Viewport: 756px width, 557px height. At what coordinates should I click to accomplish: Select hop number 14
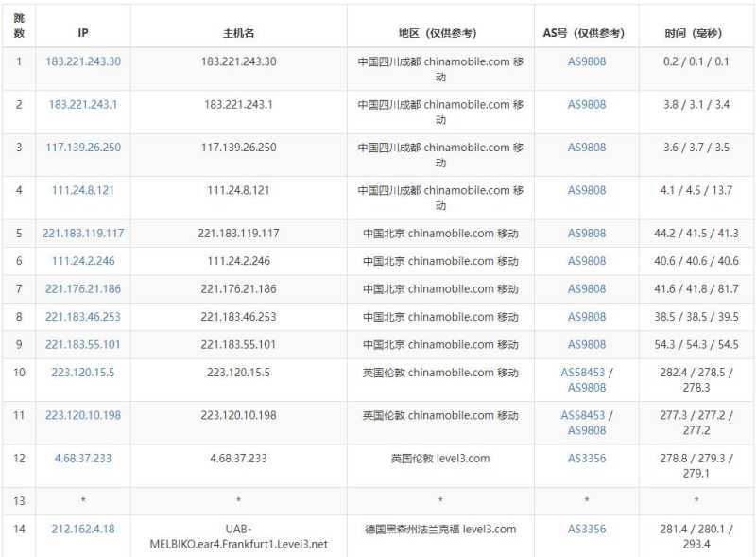[19, 530]
